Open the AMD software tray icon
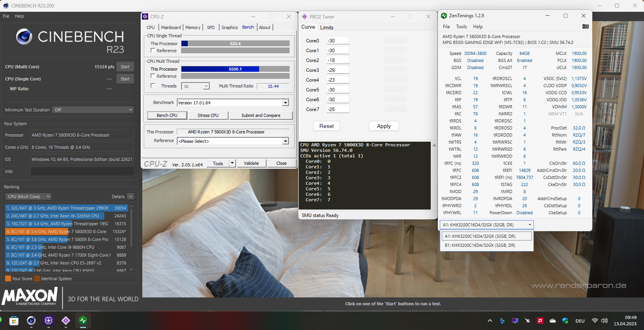This screenshot has width=644, height=330. pyautogui.click(x=540, y=321)
